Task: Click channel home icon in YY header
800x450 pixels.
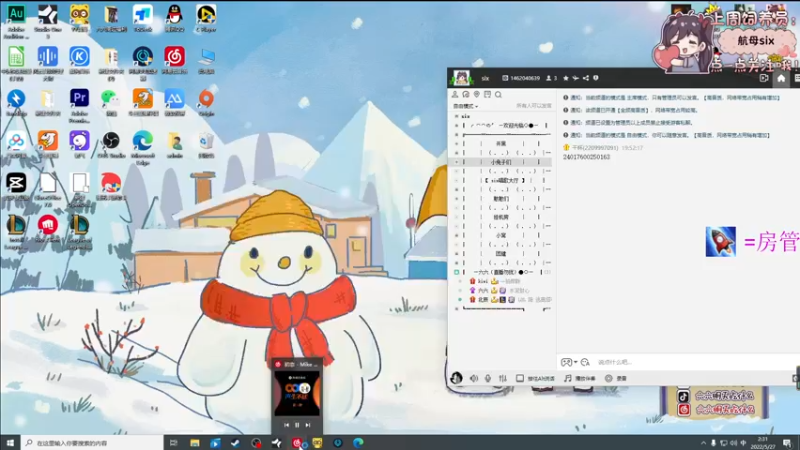Action: point(781,78)
